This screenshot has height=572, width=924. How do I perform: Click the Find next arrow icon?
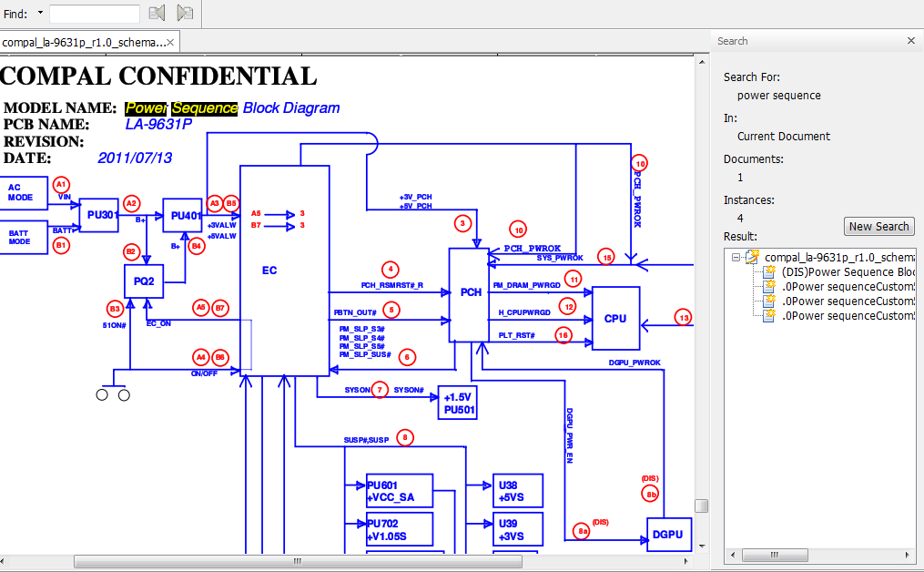click(185, 13)
